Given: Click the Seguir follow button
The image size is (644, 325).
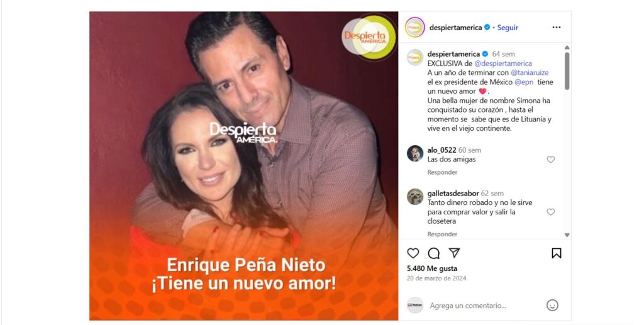Looking at the screenshot, I should pyautogui.click(x=508, y=28).
